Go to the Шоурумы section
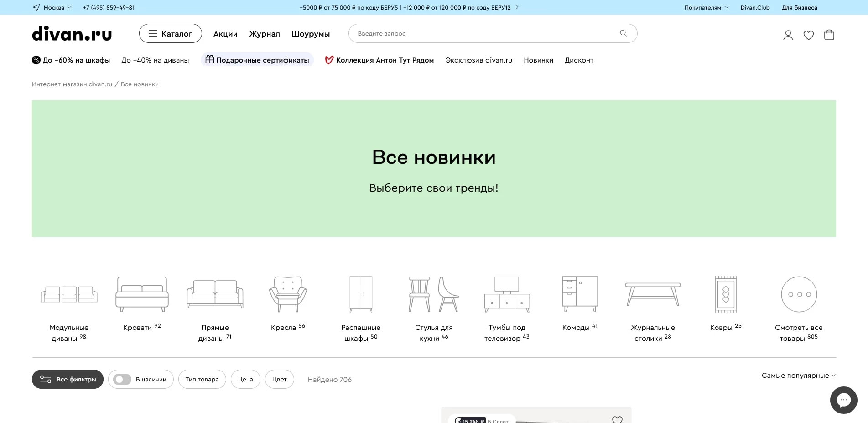The height and width of the screenshot is (423, 868). (311, 34)
